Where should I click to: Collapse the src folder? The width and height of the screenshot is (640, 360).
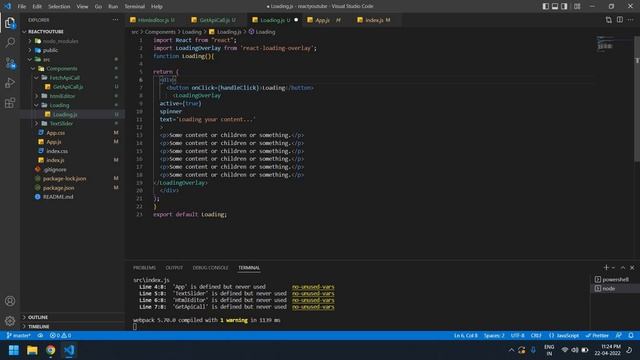pos(46,59)
